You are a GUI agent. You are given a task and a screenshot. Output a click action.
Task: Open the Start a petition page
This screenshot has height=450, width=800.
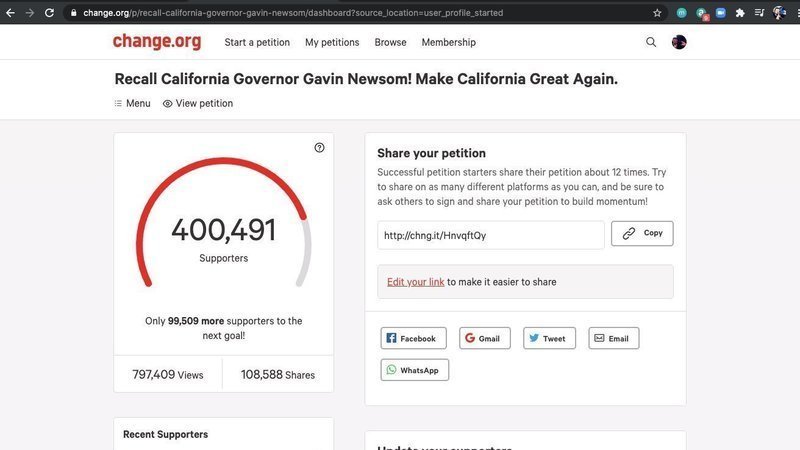point(257,42)
